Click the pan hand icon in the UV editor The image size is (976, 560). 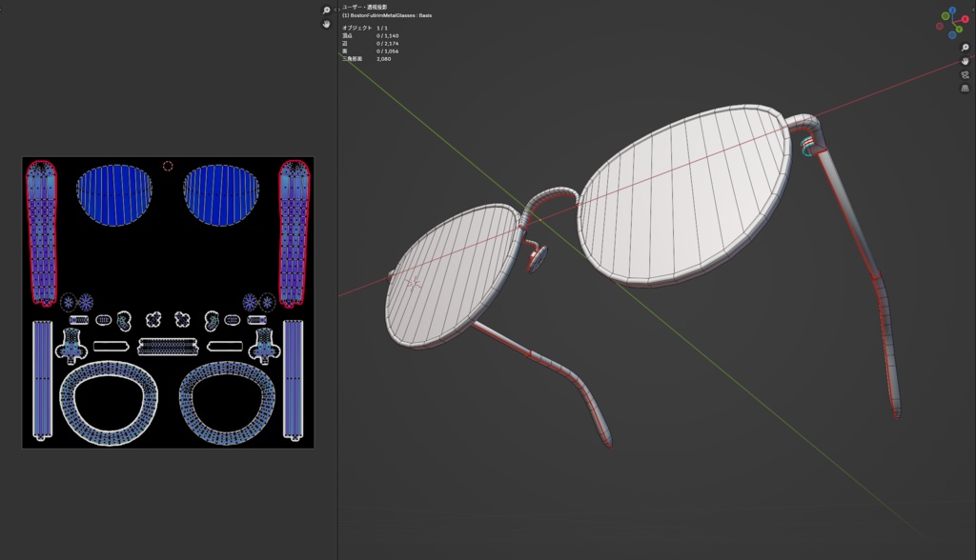327,25
